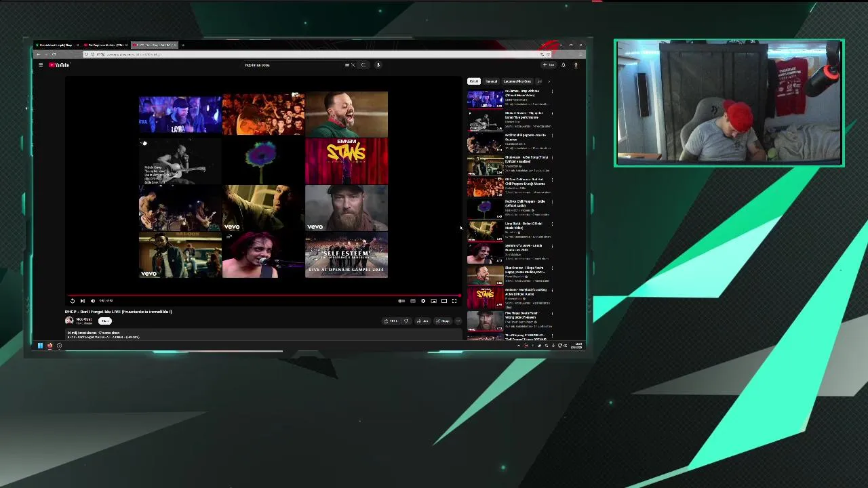
Task: Open more actions below the video
Action: [458, 321]
